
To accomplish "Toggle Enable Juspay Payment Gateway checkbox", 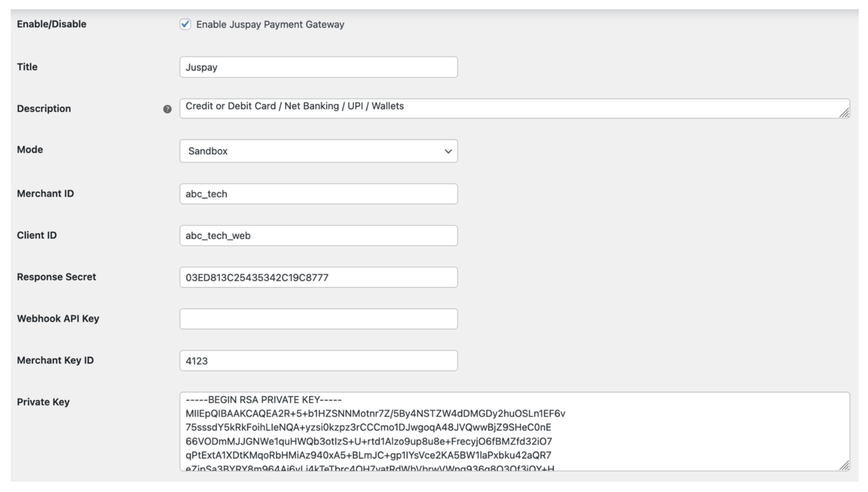I will (185, 24).
